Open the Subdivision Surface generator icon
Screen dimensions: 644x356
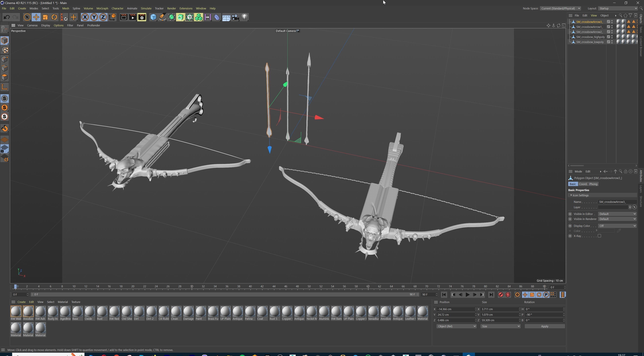[172, 17]
